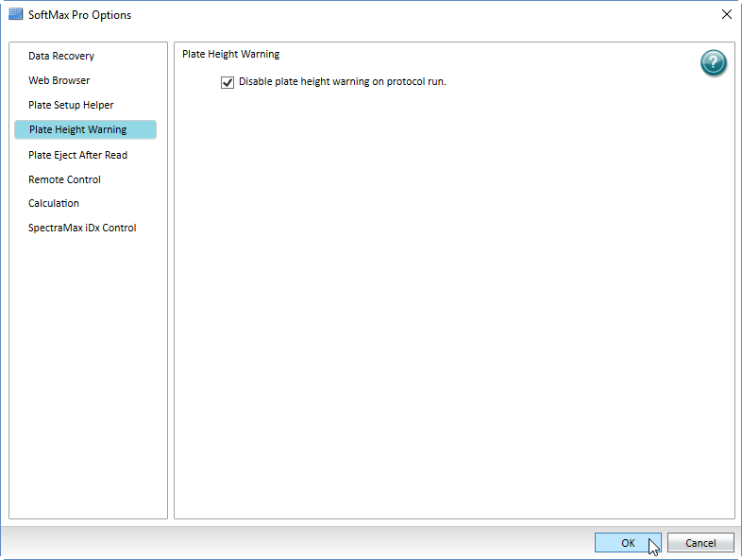Click the empty bottom bar left of OK
742x560 pixels.
pos(283,543)
